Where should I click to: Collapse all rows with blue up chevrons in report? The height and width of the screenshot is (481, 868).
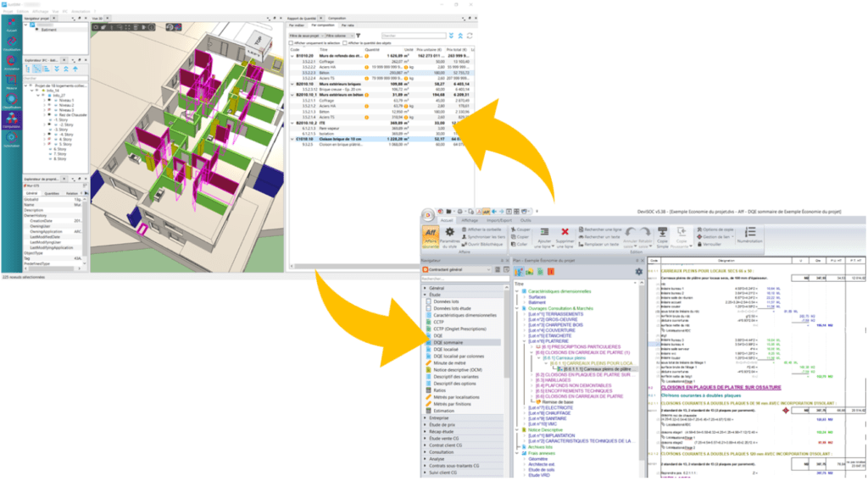[460, 36]
